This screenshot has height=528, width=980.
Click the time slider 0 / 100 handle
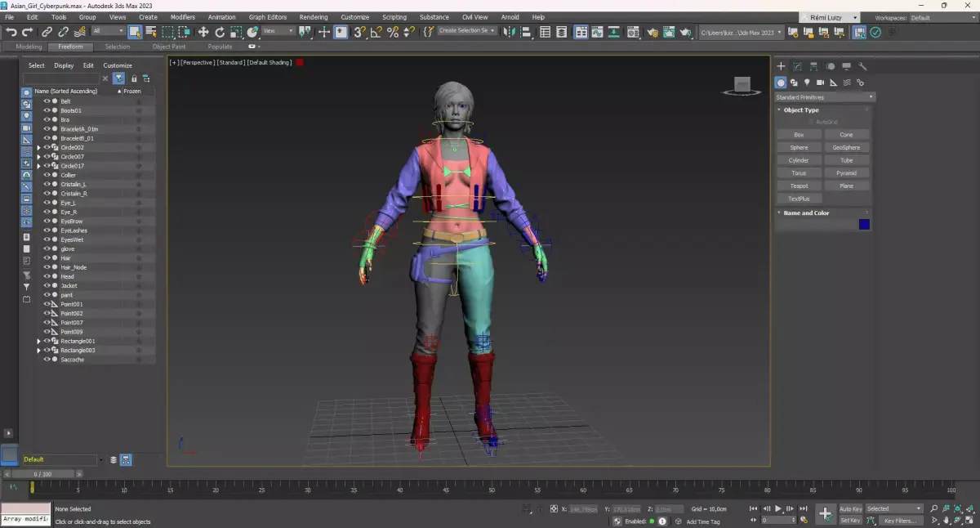pos(42,473)
